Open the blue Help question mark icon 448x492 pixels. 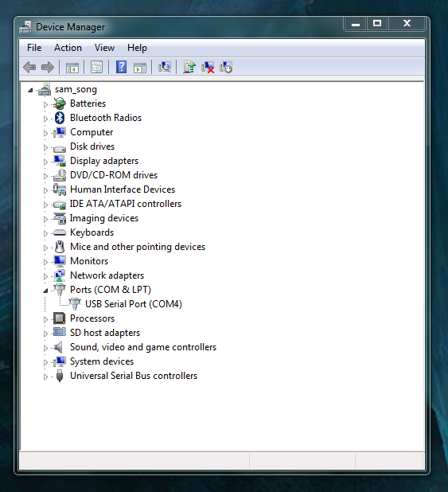pos(122,67)
